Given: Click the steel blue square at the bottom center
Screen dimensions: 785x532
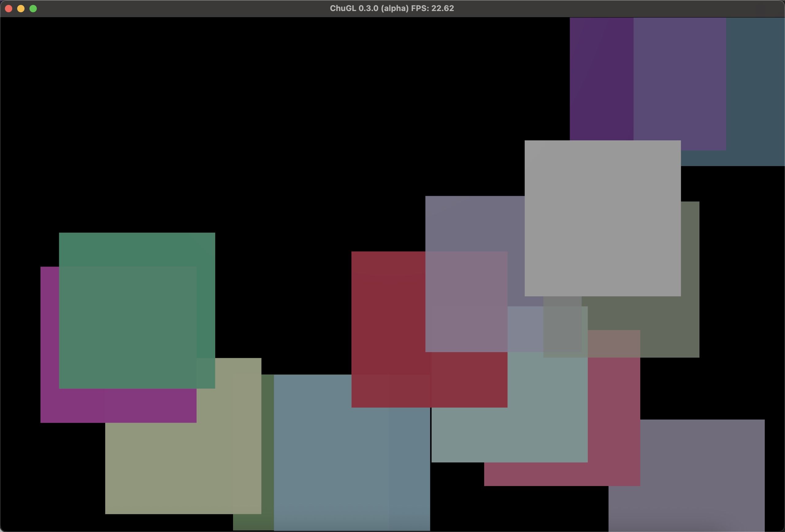Looking at the screenshot, I should coord(352,452).
